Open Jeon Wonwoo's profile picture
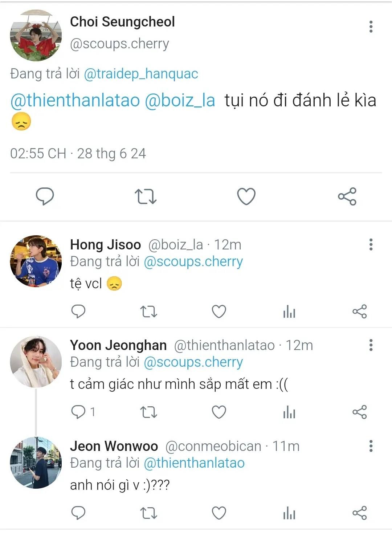This screenshot has width=392, height=533. 36,463
